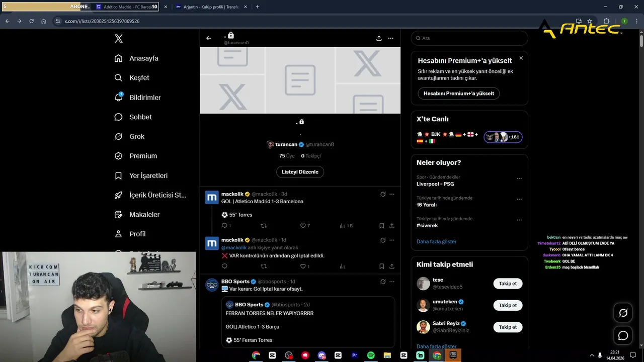This screenshot has height=362, width=644.
Task: Follow Sabri Reyiz with Takip et
Action: point(508,327)
